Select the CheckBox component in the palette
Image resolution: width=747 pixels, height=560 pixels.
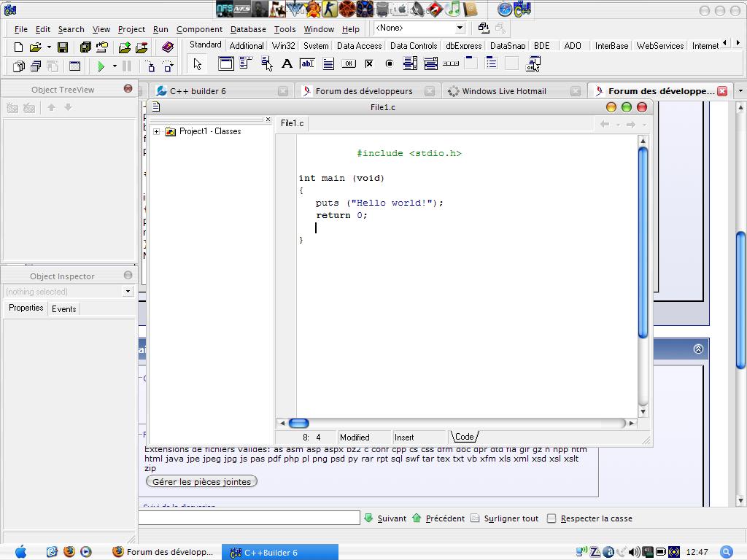[369, 63]
